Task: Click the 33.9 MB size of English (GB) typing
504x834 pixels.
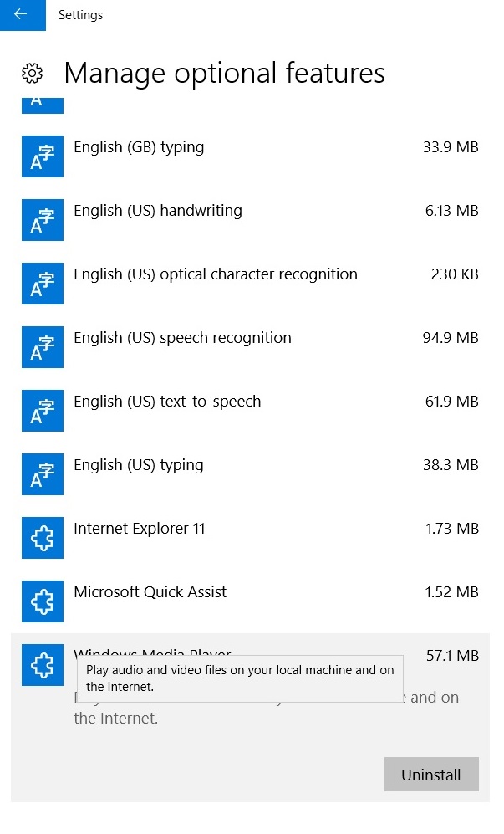Action: point(451,147)
